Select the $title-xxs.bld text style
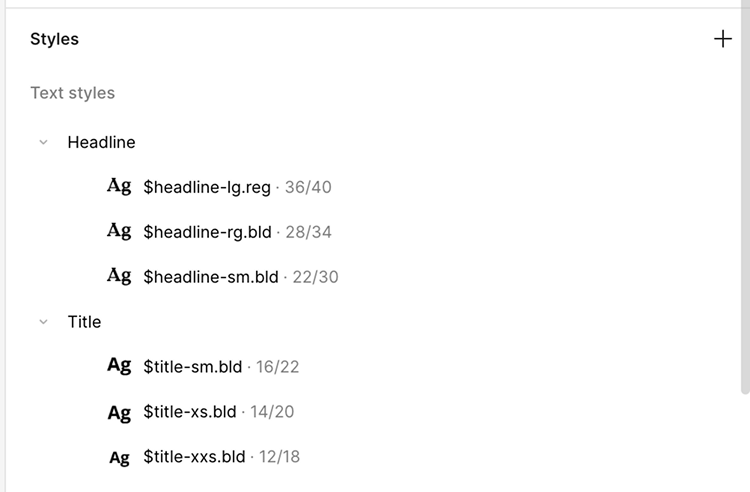750x492 pixels. [x=194, y=457]
